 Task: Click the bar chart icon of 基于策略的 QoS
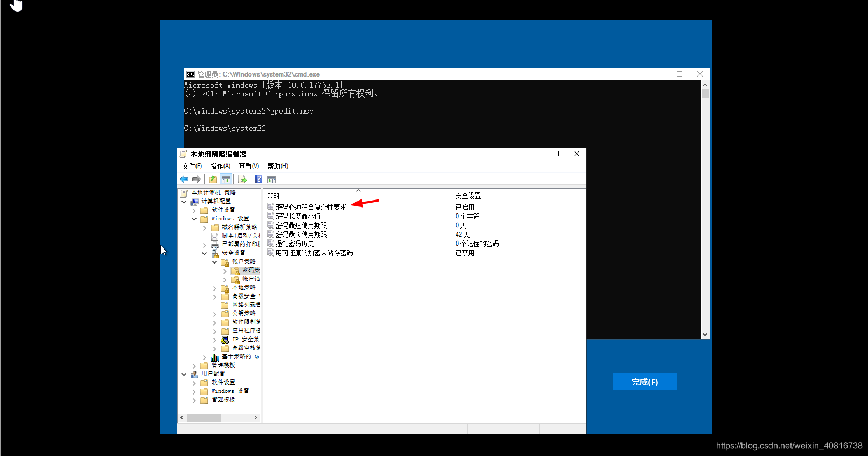coord(215,357)
